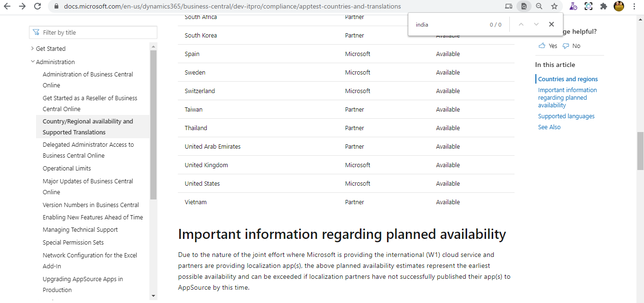Give negative feedback with thumbs-down No
Viewport: 644px width, 303px height.
point(571,46)
